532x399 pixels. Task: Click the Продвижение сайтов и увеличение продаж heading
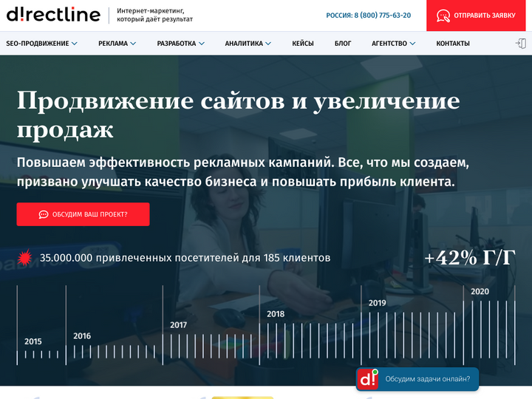pos(238,115)
